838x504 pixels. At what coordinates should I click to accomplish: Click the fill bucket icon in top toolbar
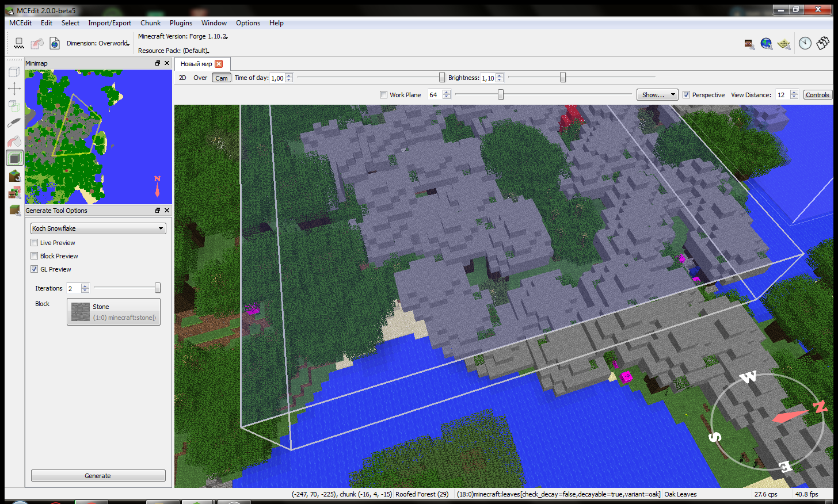tap(37, 43)
